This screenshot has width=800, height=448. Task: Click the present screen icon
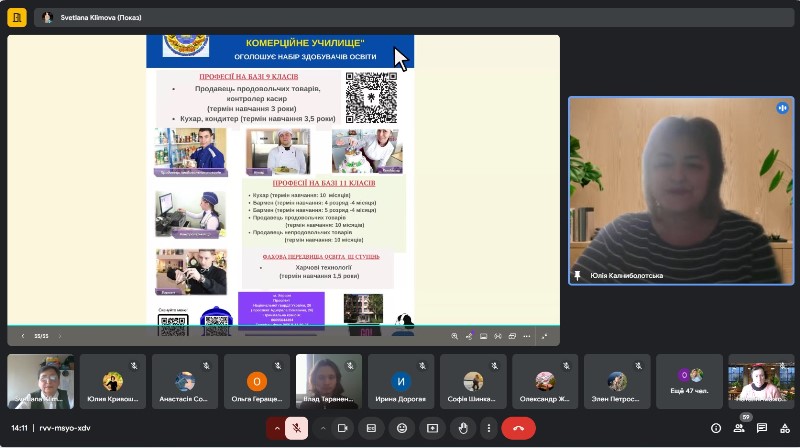point(432,428)
